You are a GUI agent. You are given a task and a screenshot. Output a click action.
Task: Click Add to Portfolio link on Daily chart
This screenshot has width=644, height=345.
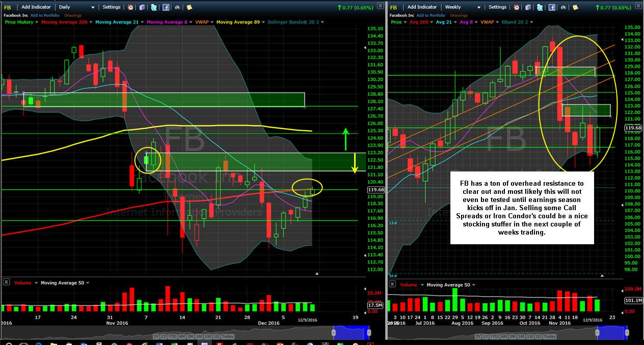click(45, 15)
